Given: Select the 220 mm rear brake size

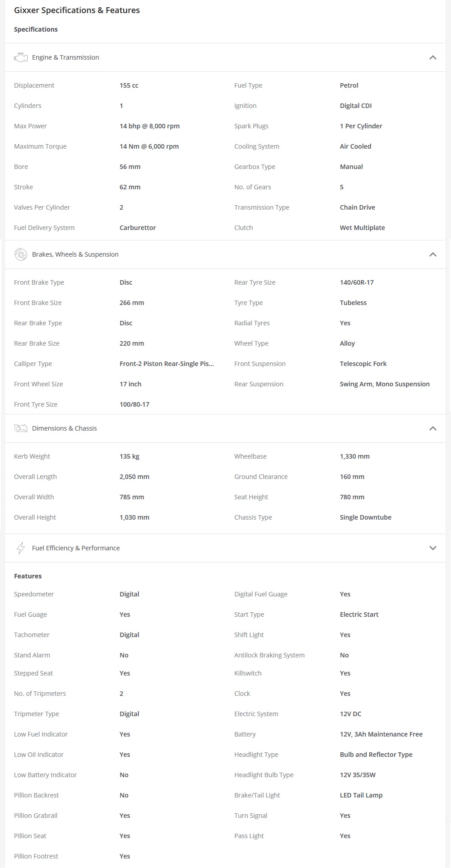Looking at the screenshot, I should click(x=132, y=343).
